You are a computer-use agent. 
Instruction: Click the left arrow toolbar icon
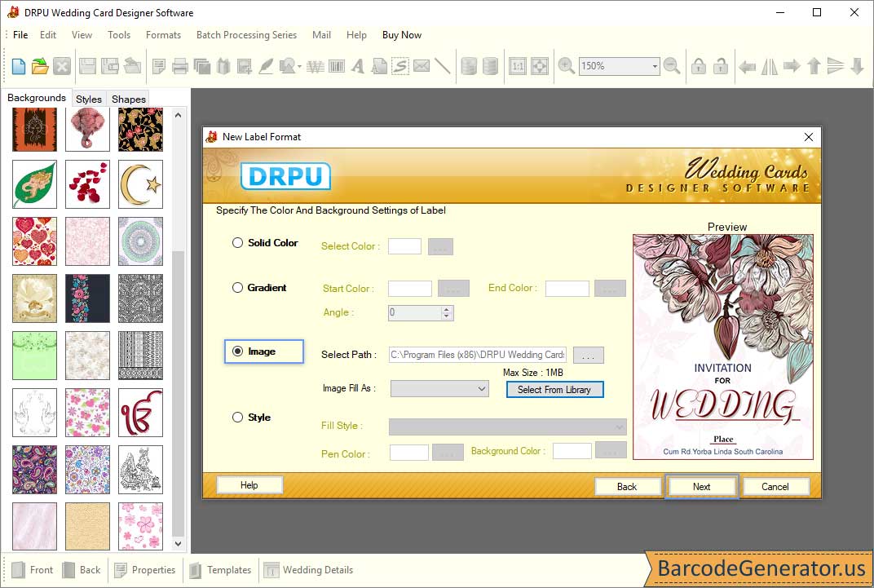coord(747,67)
